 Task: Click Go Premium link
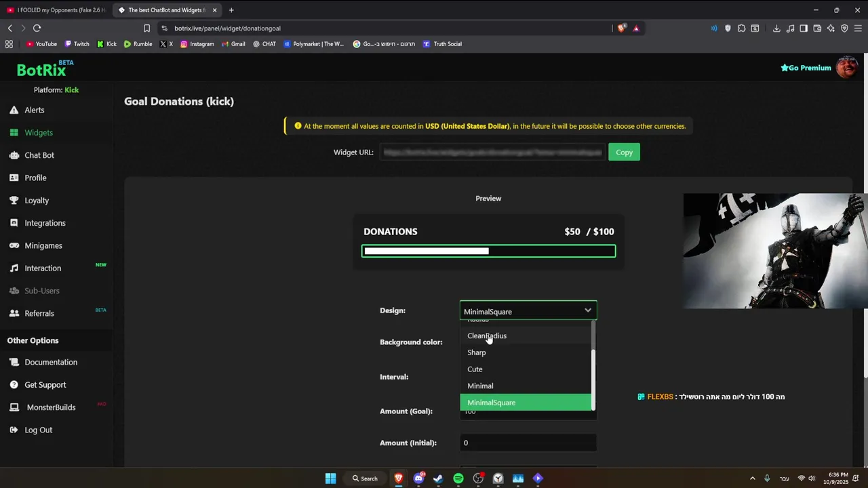[806, 68]
